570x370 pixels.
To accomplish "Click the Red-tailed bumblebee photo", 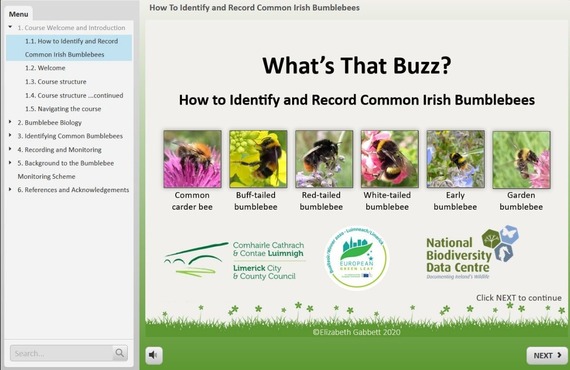I will pos(324,159).
